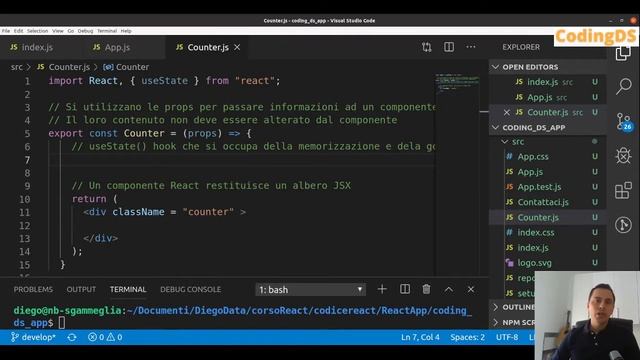Open the Explorer files icon in activity bar
The height and width of the screenshot is (360, 640).
[623, 53]
